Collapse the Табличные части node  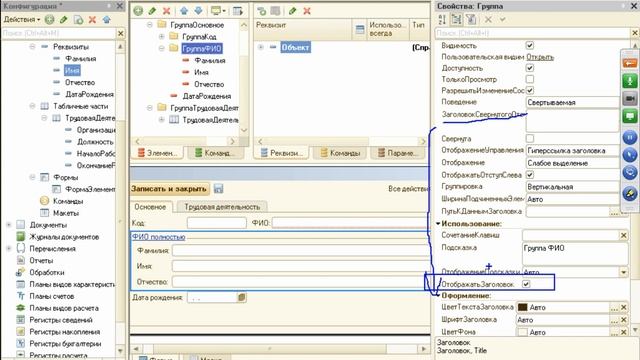tap(32, 106)
